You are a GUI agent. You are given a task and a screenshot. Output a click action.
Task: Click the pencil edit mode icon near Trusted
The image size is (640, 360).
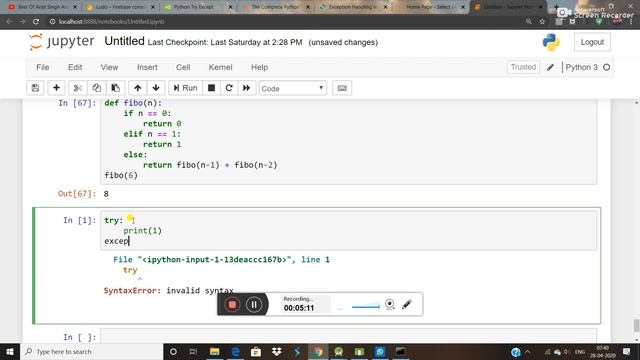pyautogui.click(x=551, y=67)
